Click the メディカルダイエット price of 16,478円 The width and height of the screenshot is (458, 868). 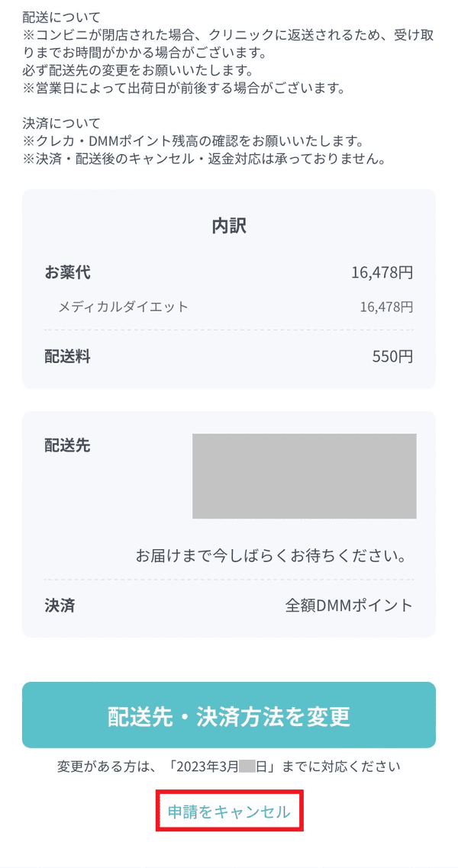(386, 307)
